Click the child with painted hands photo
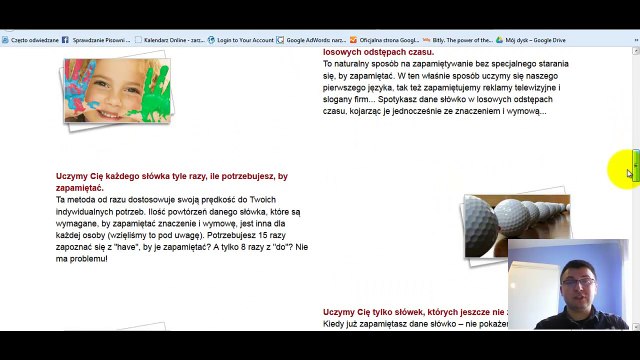Viewport: 640px width, 360px height. coord(117,91)
